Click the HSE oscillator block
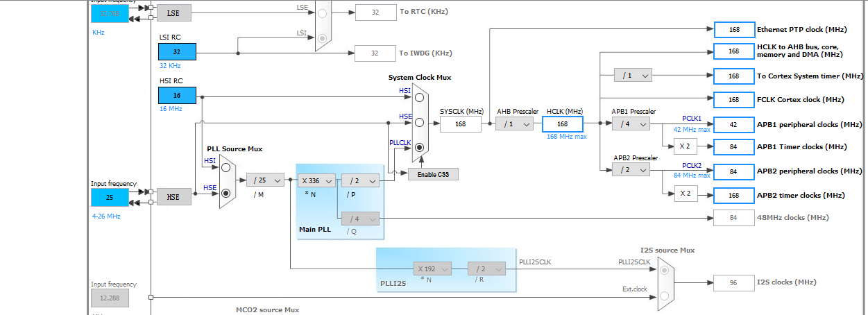Image resolution: width=868 pixels, height=315 pixels. click(x=173, y=197)
